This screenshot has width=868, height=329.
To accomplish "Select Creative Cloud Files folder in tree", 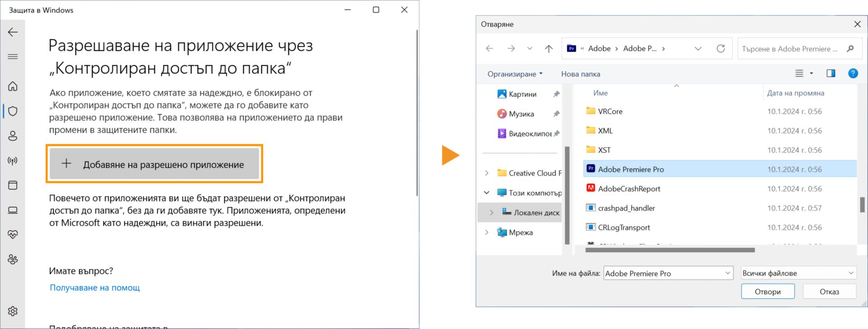I will (529, 173).
